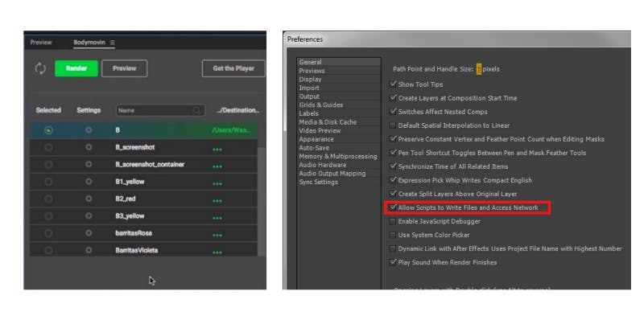The width and height of the screenshot is (644, 320).
Task: Open settings for B2_red composition
Action: coord(89,199)
